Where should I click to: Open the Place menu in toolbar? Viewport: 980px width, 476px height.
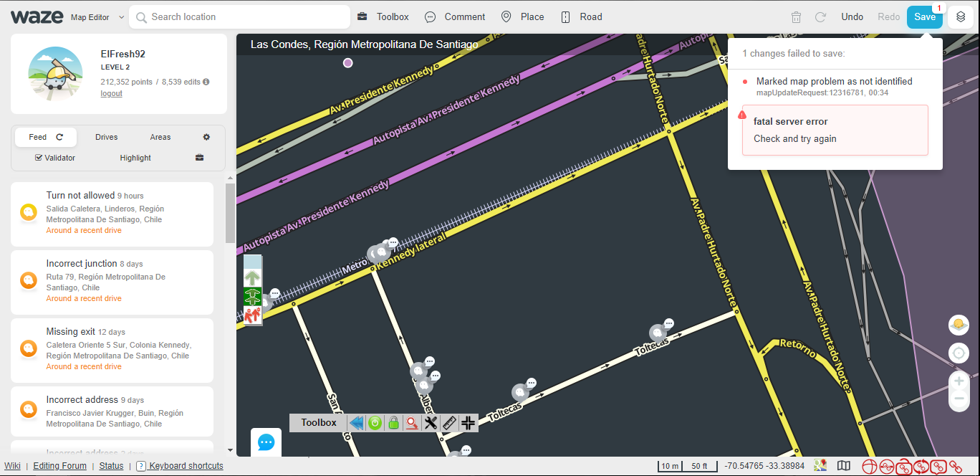[522, 17]
